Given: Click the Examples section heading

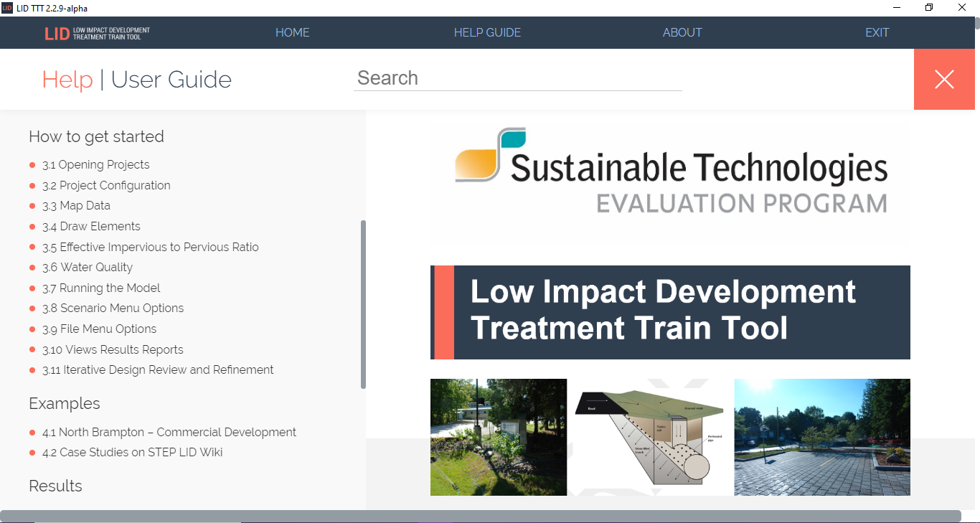Looking at the screenshot, I should pyautogui.click(x=65, y=403).
